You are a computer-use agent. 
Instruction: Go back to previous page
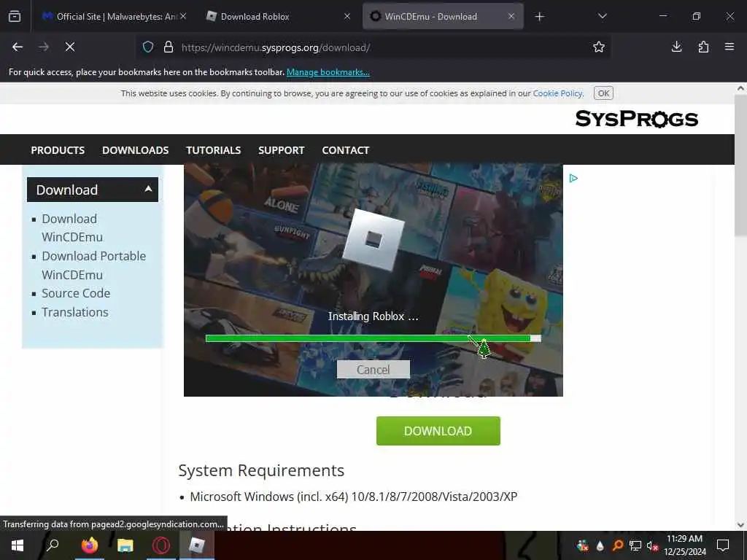(18, 47)
